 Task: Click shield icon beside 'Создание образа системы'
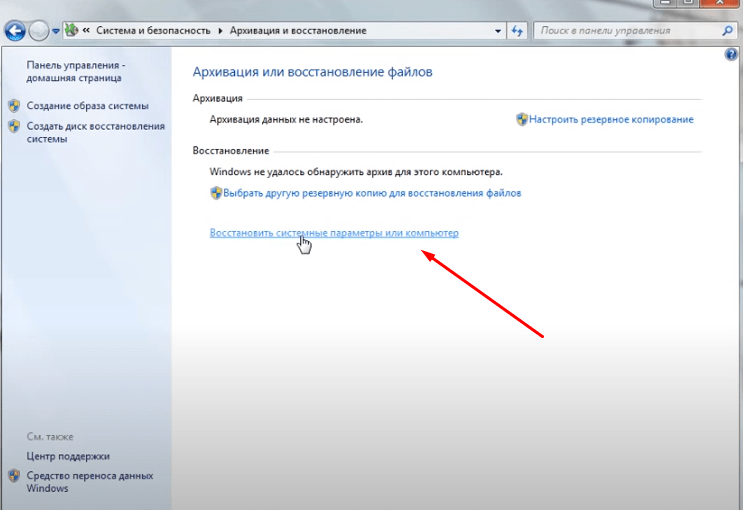click(14, 105)
